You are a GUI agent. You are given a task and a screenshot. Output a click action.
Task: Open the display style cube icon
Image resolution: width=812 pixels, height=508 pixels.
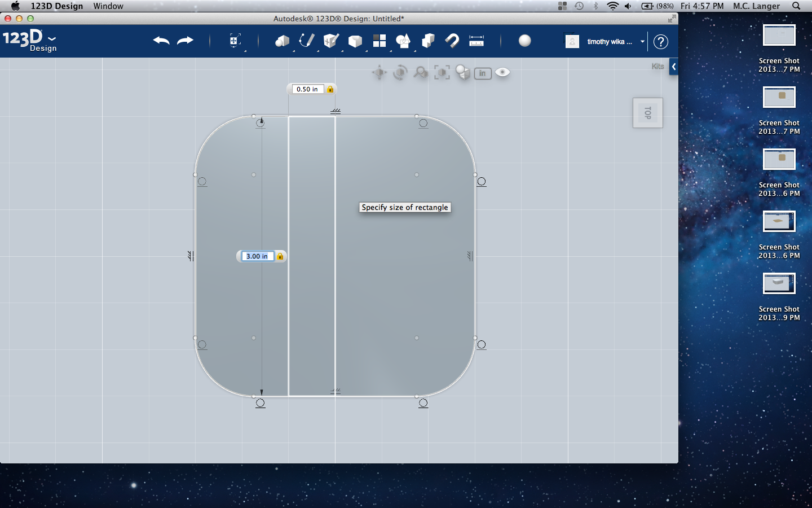point(463,72)
